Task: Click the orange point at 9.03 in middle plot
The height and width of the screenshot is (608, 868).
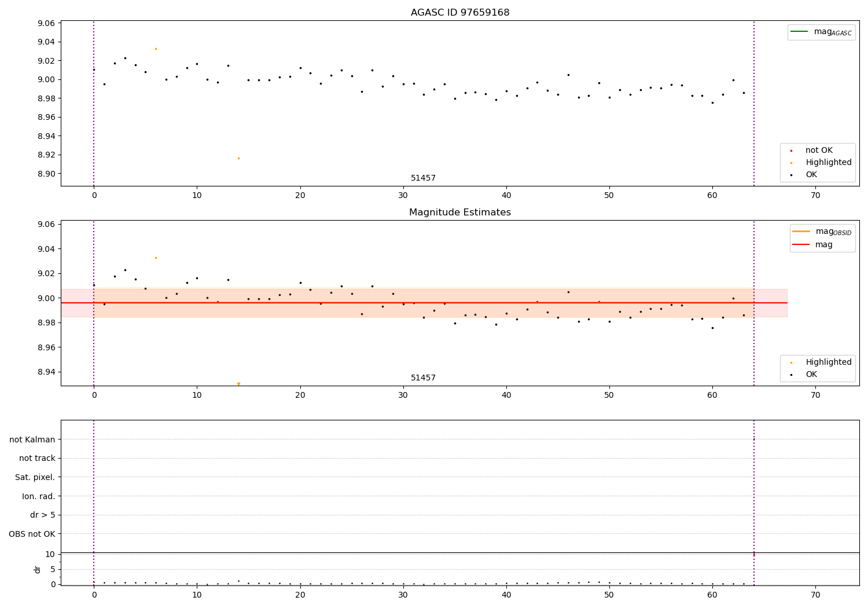Action: point(156,258)
